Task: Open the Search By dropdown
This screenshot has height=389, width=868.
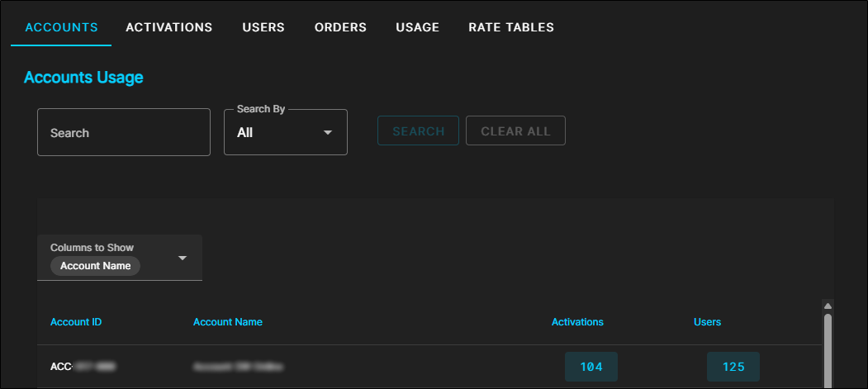Action: 286,132
